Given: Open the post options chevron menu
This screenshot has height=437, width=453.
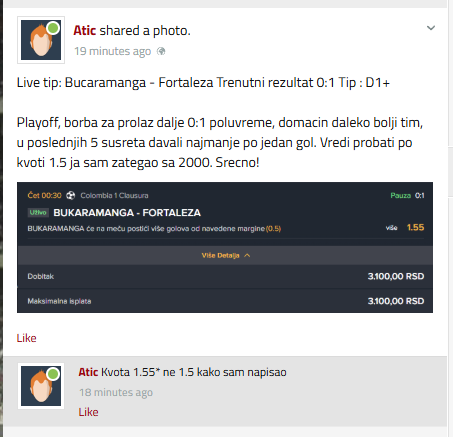Looking at the screenshot, I should (431, 28).
